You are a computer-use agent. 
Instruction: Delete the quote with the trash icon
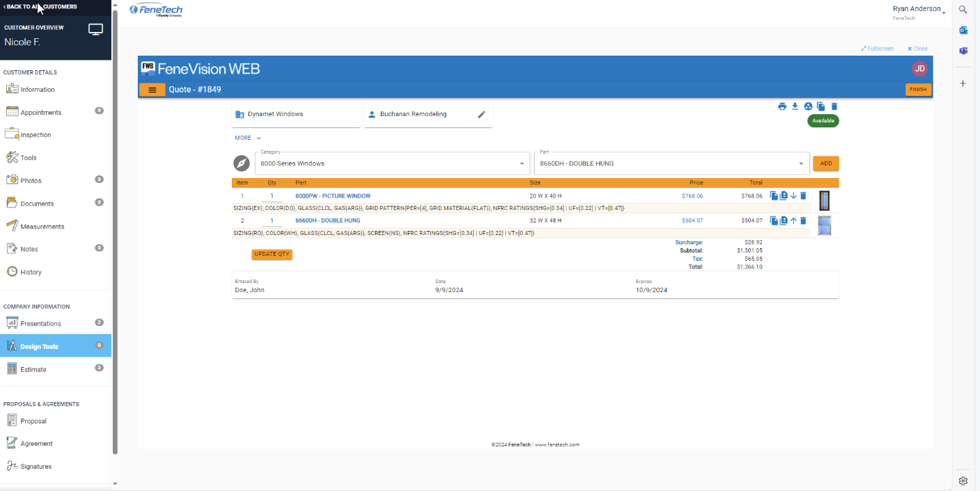pyautogui.click(x=833, y=106)
